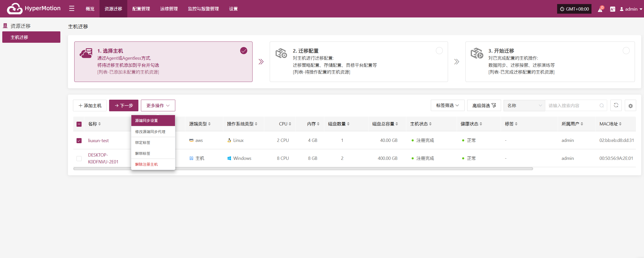Uncheck the liuxun-test row checkbox
Viewport: 644px width, 258px height.
(79, 140)
